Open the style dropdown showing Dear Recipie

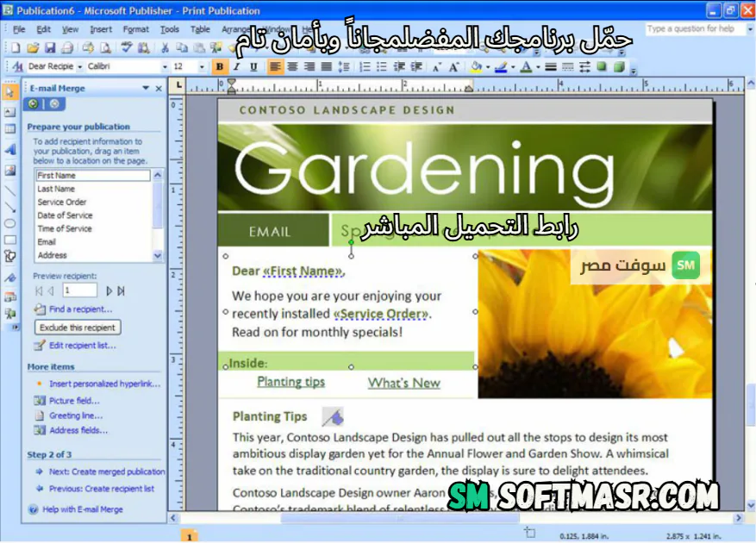[79, 66]
